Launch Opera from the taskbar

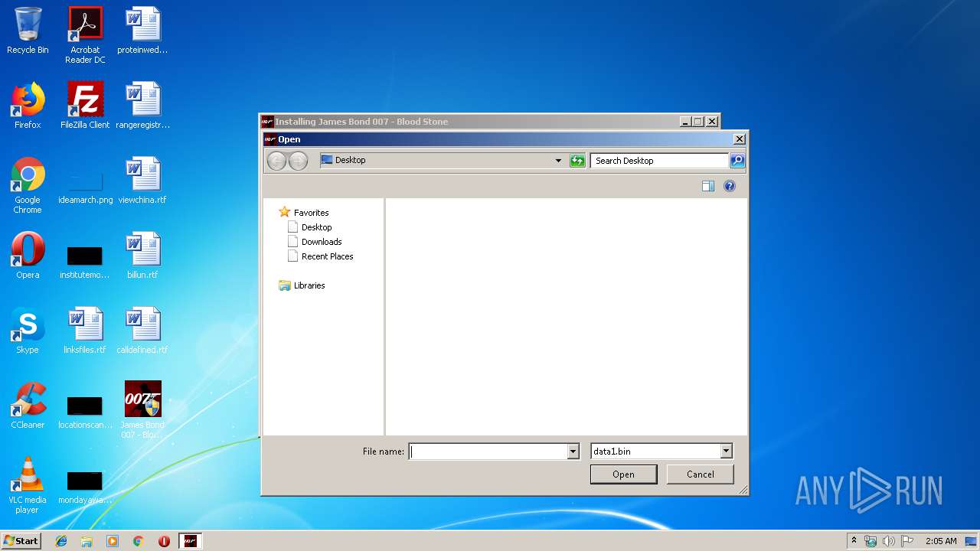tap(164, 541)
